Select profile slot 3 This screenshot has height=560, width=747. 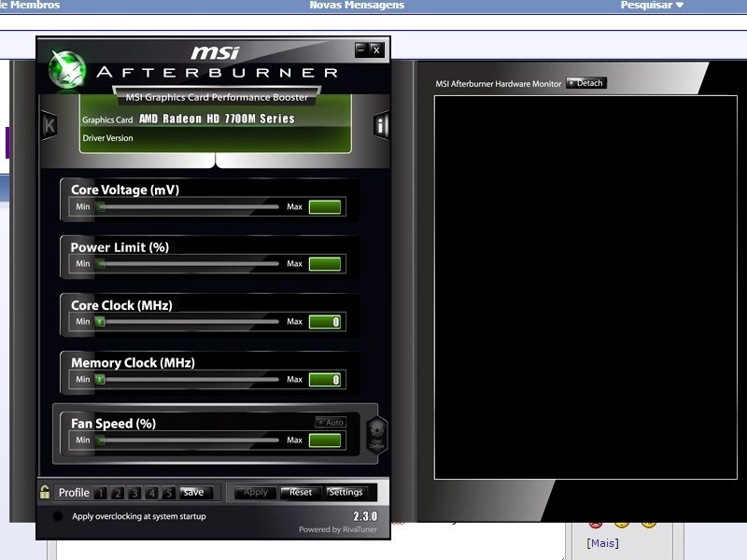134,493
